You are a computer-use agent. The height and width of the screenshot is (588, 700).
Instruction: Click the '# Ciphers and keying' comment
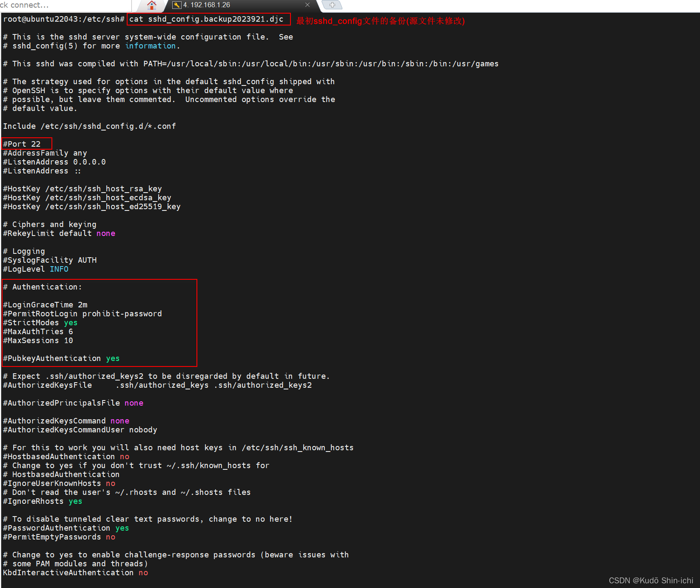coord(50,224)
